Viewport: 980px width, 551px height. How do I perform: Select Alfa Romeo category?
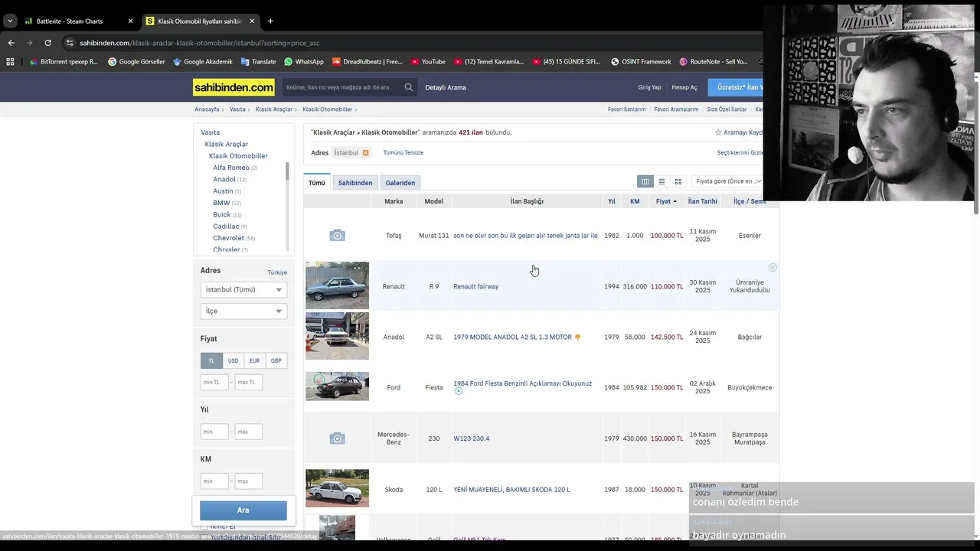[x=231, y=168]
